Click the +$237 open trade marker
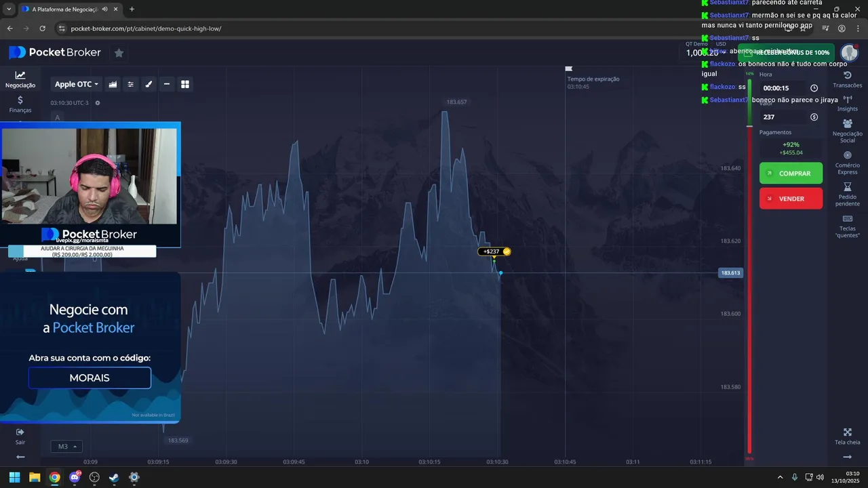Screen dimensions: 868x488 pyautogui.click(x=494, y=251)
